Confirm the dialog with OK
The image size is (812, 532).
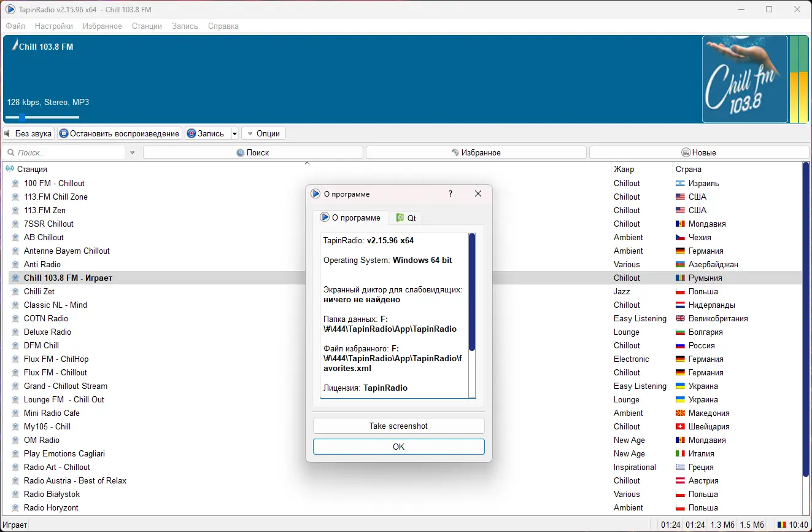[x=398, y=447]
